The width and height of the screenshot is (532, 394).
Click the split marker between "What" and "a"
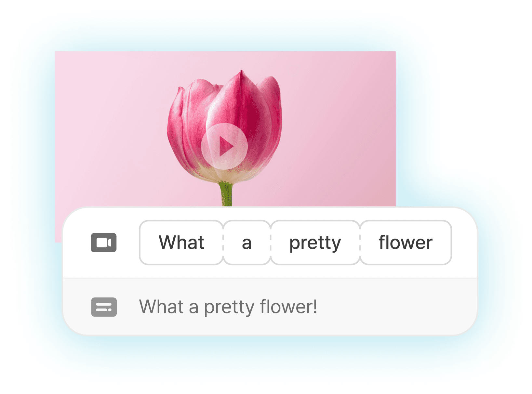pyautogui.click(x=223, y=243)
